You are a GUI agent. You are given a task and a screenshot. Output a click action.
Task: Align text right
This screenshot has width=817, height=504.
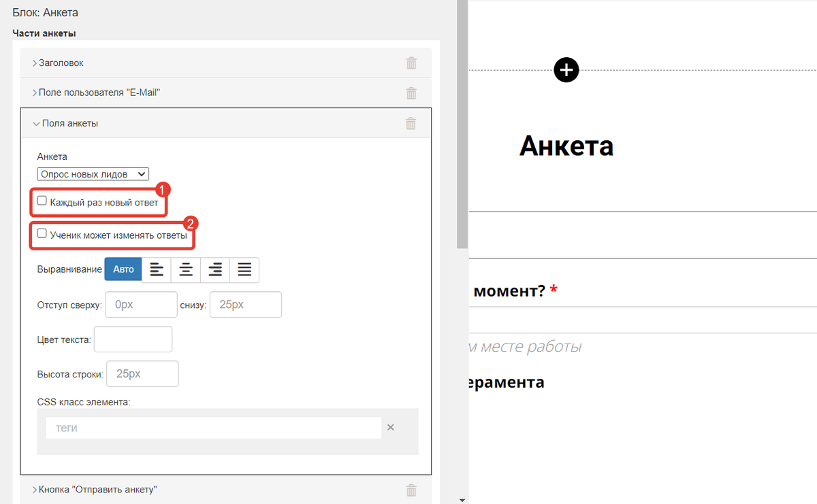coord(215,269)
